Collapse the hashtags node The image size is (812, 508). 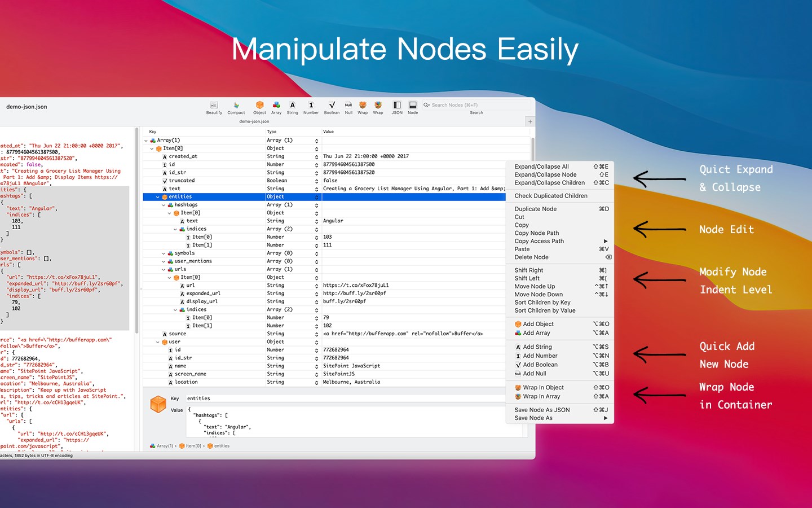164,205
